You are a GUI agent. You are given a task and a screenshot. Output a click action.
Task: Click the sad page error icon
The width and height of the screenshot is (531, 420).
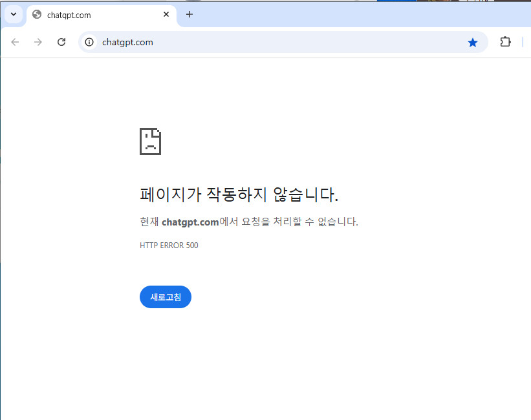pos(150,142)
